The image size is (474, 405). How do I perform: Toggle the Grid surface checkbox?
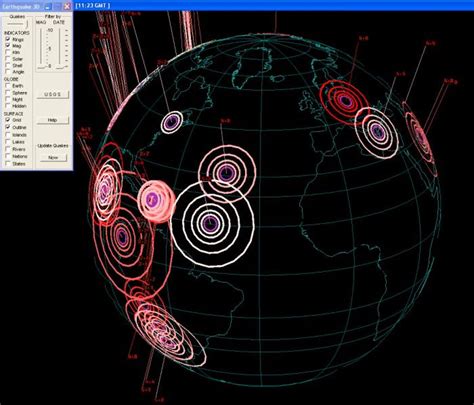(8, 120)
